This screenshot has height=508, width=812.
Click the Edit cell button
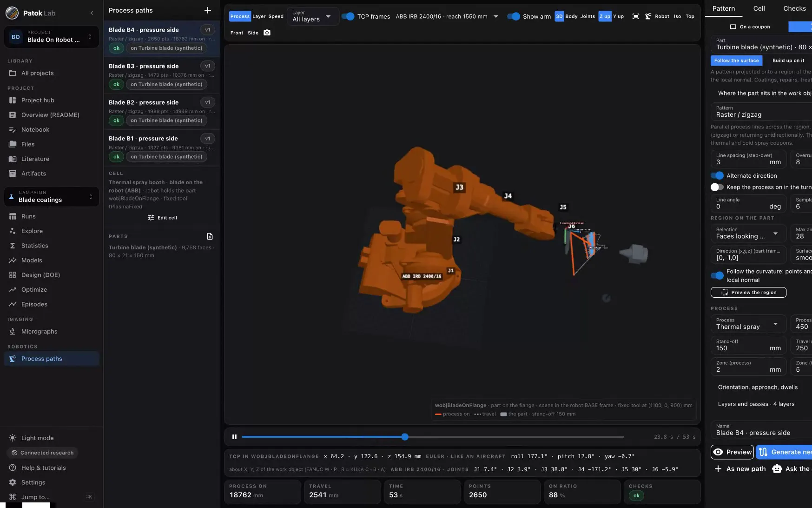point(162,218)
